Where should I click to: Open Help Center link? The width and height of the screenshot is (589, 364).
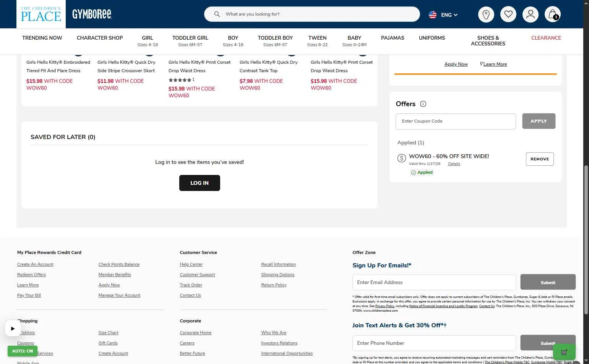[191, 264]
